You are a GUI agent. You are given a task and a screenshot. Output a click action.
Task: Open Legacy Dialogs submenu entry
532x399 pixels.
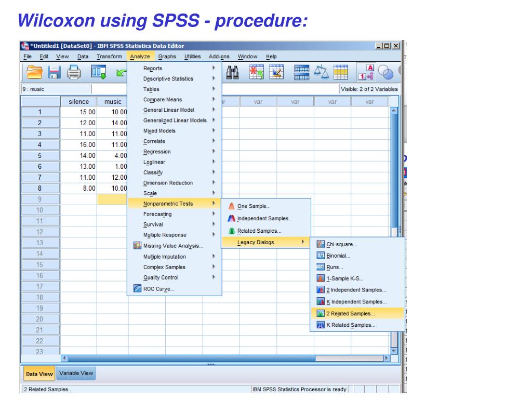coord(265,242)
